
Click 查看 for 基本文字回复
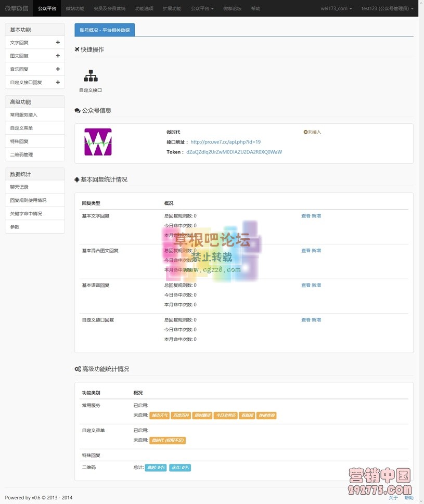point(304,215)
